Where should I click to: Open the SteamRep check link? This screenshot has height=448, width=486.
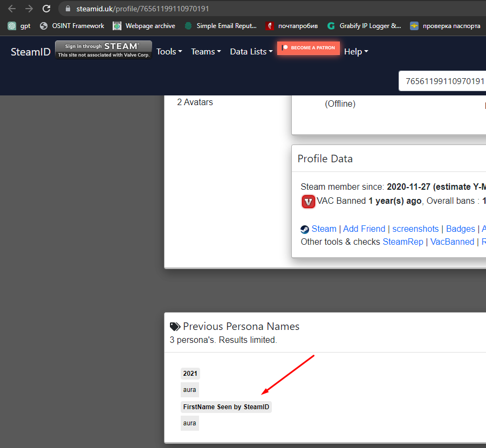[x=402, y=242]
